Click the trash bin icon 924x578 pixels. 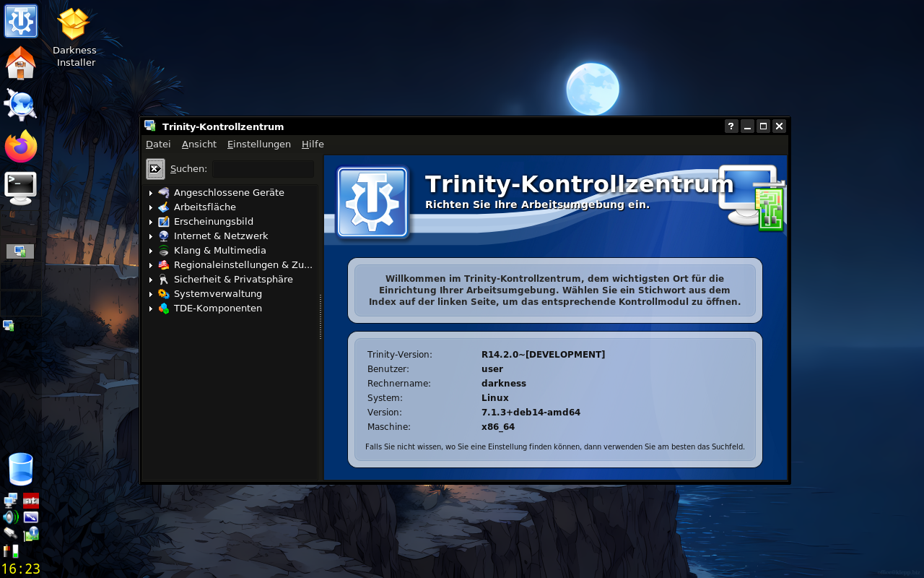21,470
